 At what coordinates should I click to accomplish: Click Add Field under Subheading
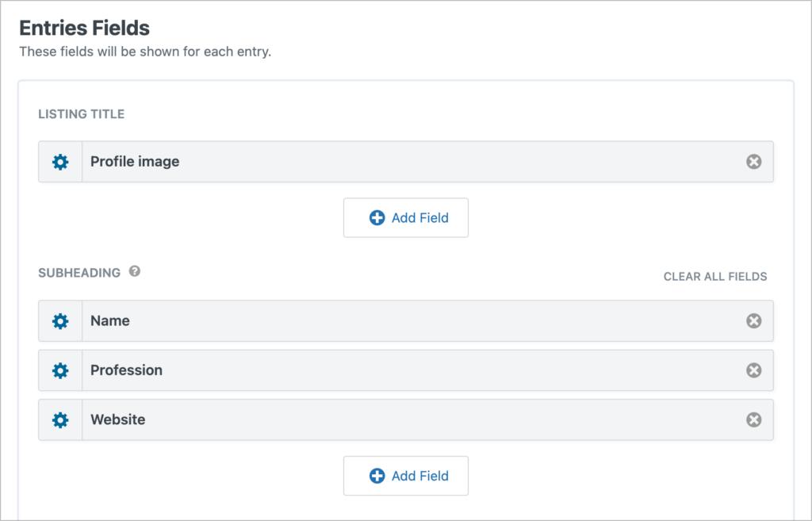point(405,476)
